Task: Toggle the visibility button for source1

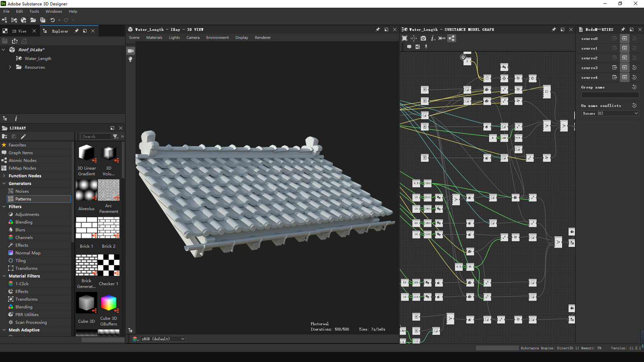Action: pyautogui.click(x=625, y=48)
